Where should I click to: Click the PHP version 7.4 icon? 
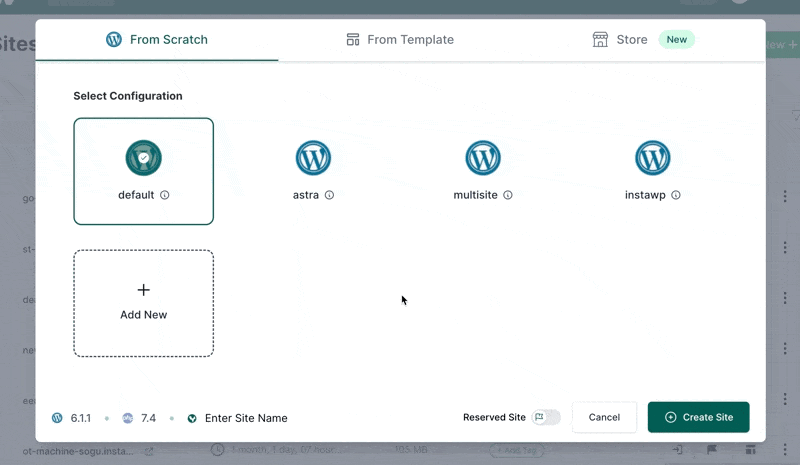[128, 418]
